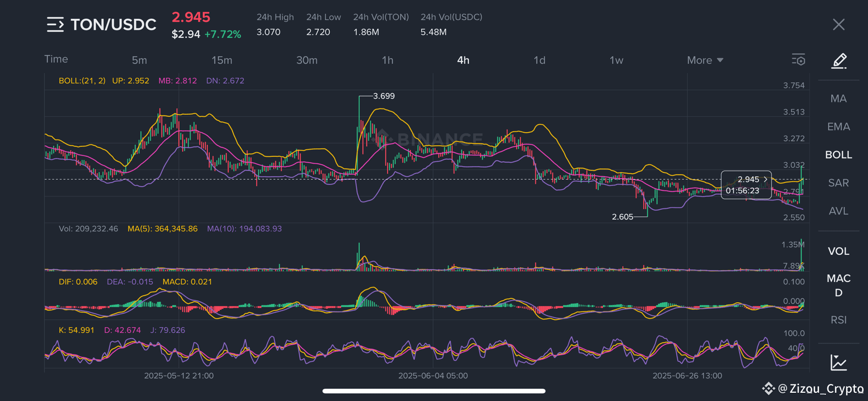Click the 24h Vol(USDC) value 5.48M
Screen dimensions: 868x401
point(434,32)
